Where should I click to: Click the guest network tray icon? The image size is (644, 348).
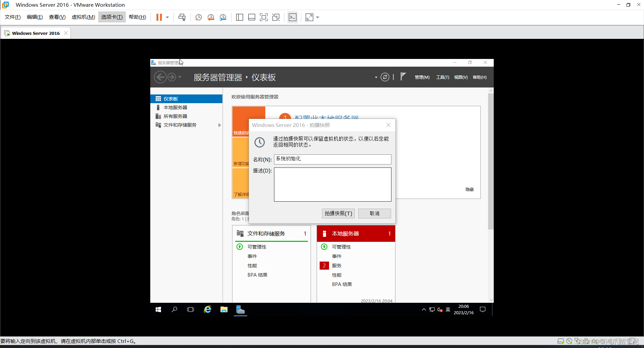432,309
